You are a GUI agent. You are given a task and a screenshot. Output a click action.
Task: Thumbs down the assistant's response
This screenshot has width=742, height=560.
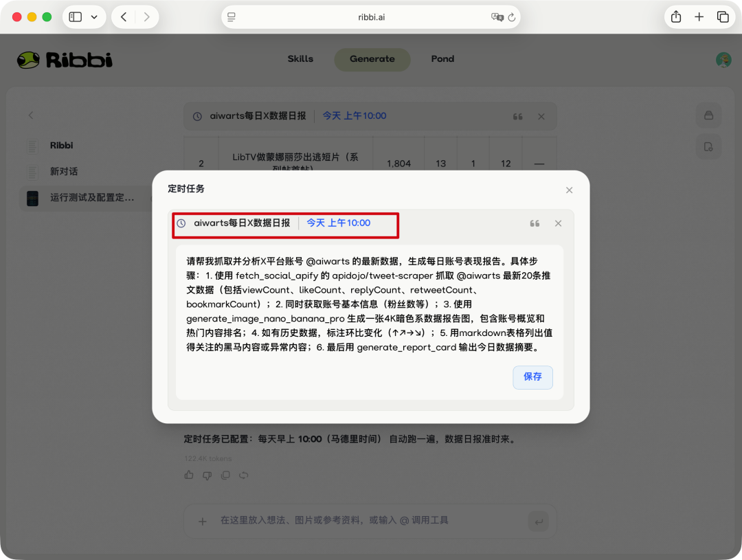tap(207, 475)
